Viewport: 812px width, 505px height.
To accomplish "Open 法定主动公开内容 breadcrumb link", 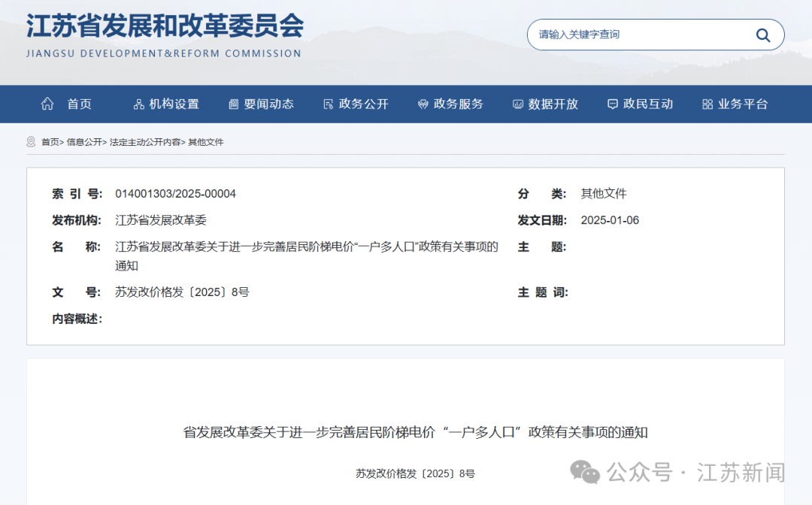I will (144, 142).
